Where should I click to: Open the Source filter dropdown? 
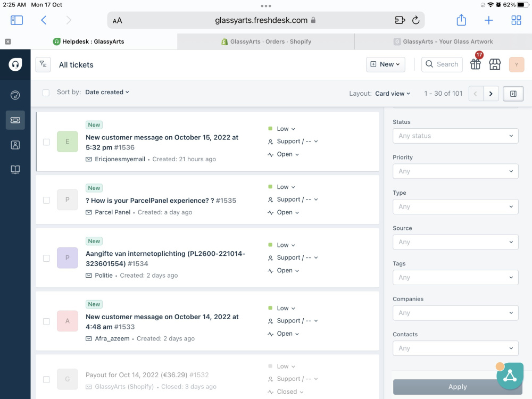click(455, 242)
